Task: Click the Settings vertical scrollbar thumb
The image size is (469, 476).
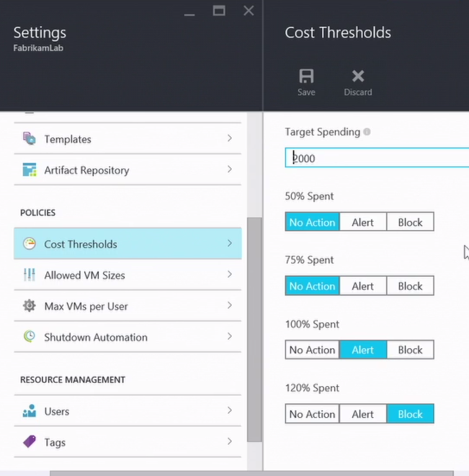Action: coord(254,329)
